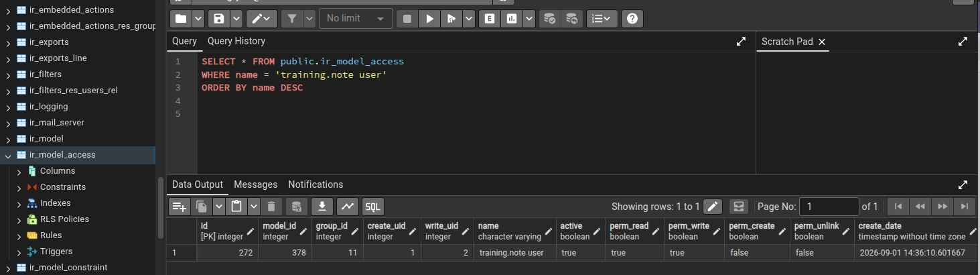This screenshot has height=275, width=980.
Task: Select the Scratch Pad tab
Action: (787, 42)
